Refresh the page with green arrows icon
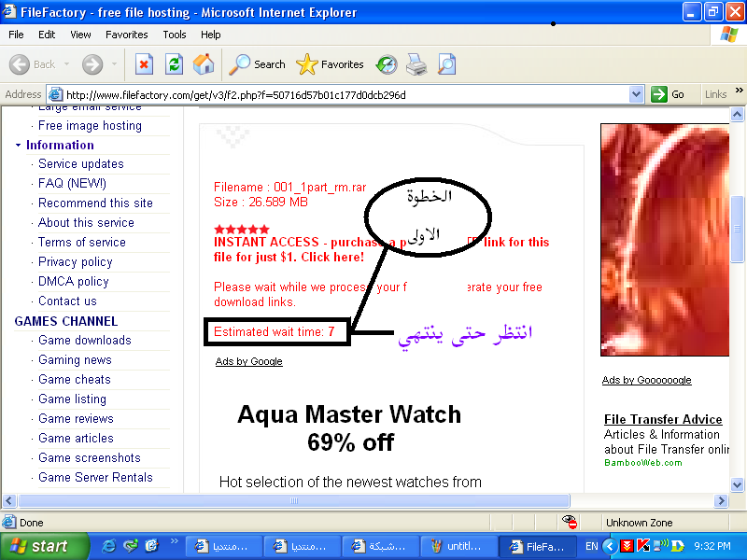Image resolution: width=747 pixels, height=560 pixels. click(174, 64)
